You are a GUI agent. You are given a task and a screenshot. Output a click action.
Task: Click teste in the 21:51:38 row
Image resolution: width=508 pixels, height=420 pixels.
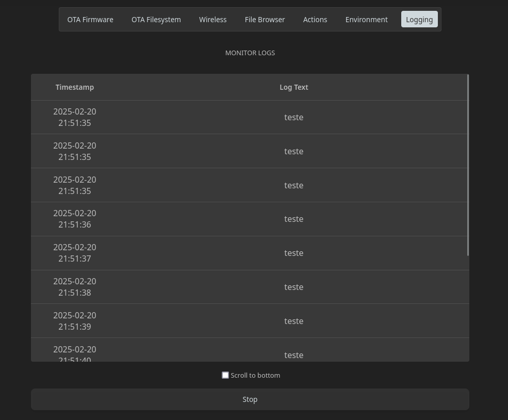pyautogui.click(x=293, y=287)
